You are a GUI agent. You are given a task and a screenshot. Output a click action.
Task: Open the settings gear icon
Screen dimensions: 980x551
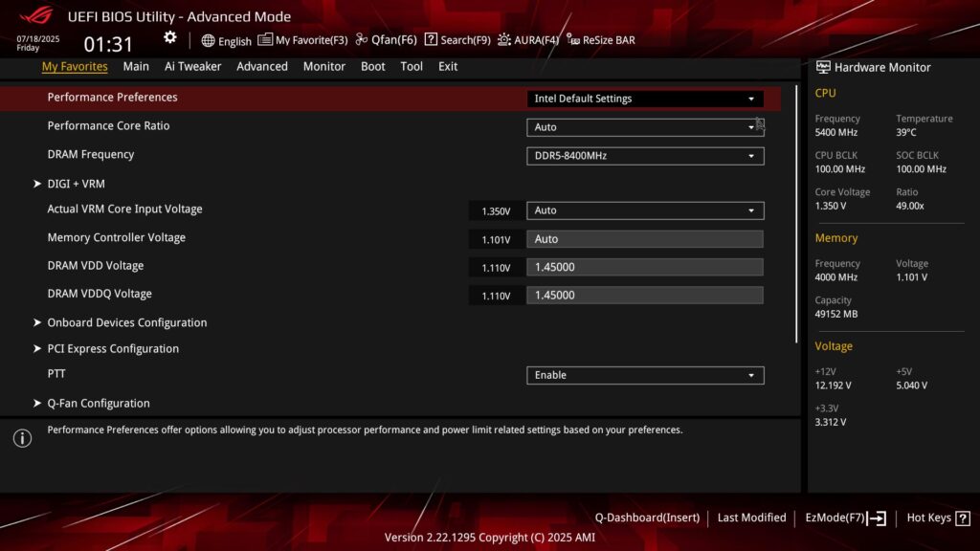(170, 37)
